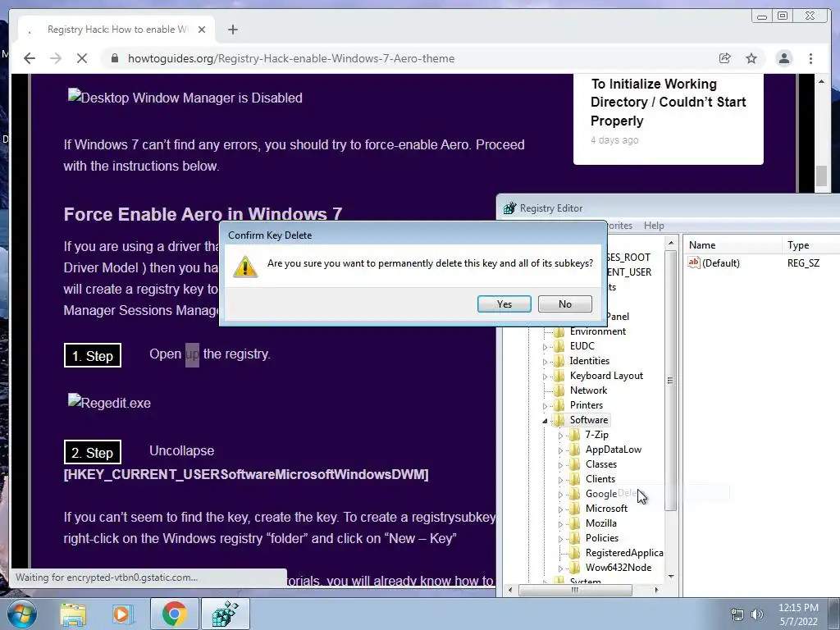Open the Chrome profile avatar icon

coord(783,58)
